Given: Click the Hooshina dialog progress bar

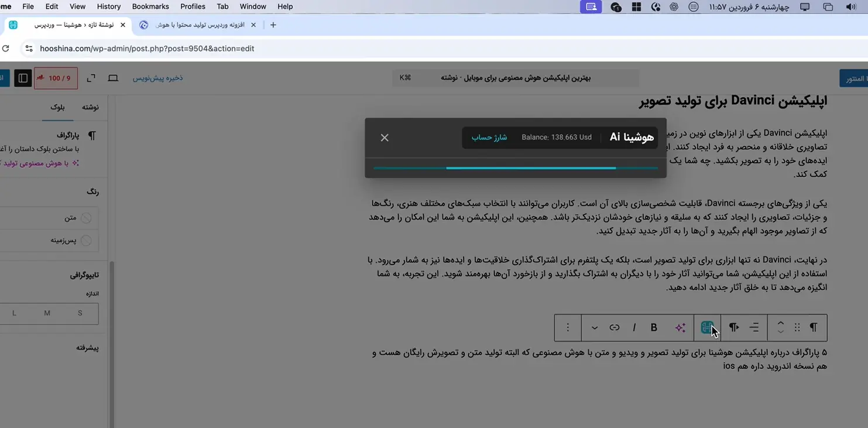Looking at the screenshot, I should (516, 168).
